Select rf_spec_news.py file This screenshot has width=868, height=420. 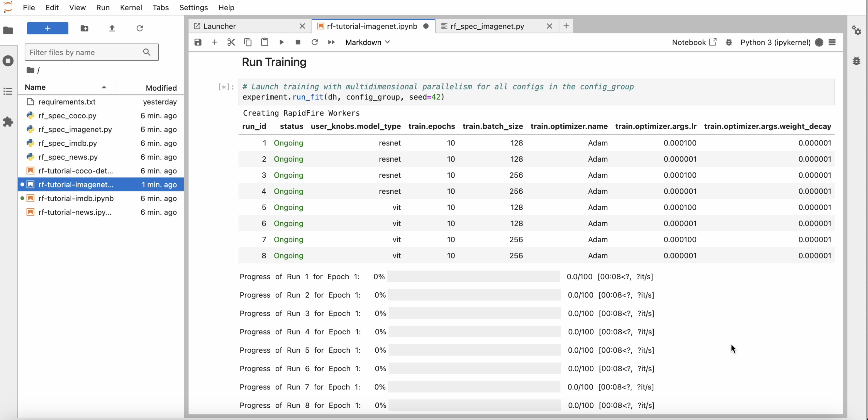click(101, 157)
